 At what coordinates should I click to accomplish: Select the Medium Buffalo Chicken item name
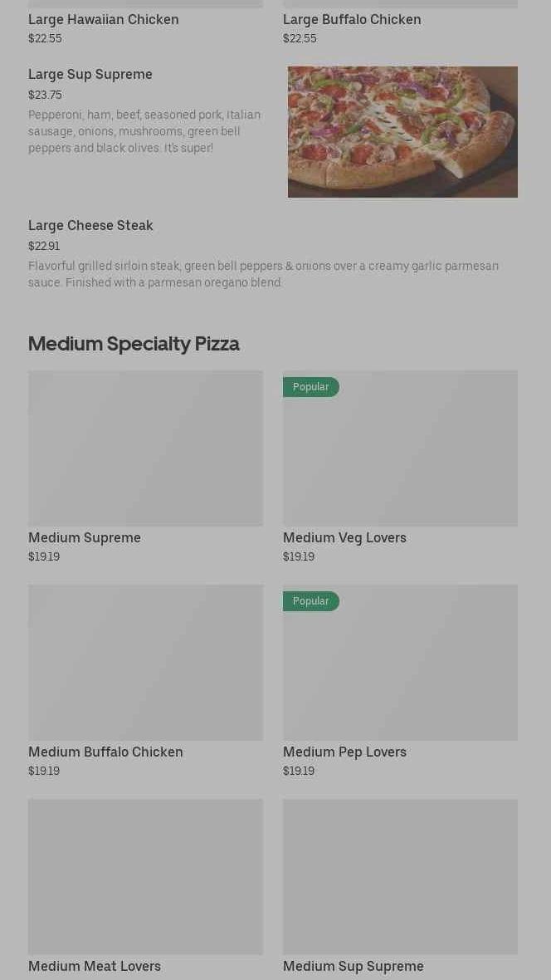(x=105, y=752)
